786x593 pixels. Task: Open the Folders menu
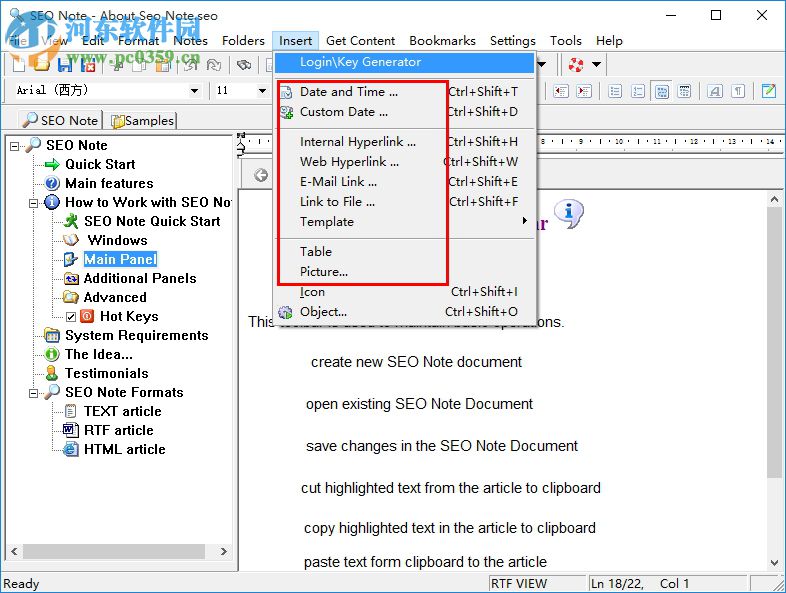tap(243, 41)
